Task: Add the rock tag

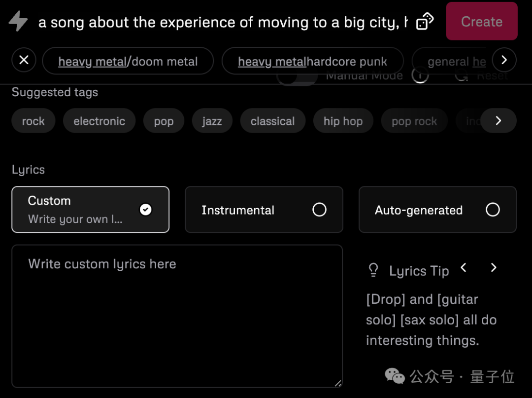Action: [x=33, y=121]
